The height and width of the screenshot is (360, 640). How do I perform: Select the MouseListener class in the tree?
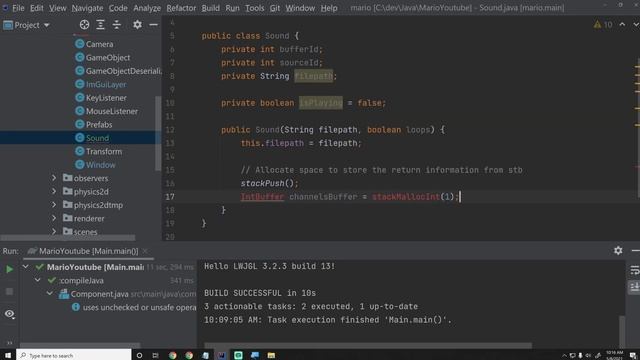[111, 111]
